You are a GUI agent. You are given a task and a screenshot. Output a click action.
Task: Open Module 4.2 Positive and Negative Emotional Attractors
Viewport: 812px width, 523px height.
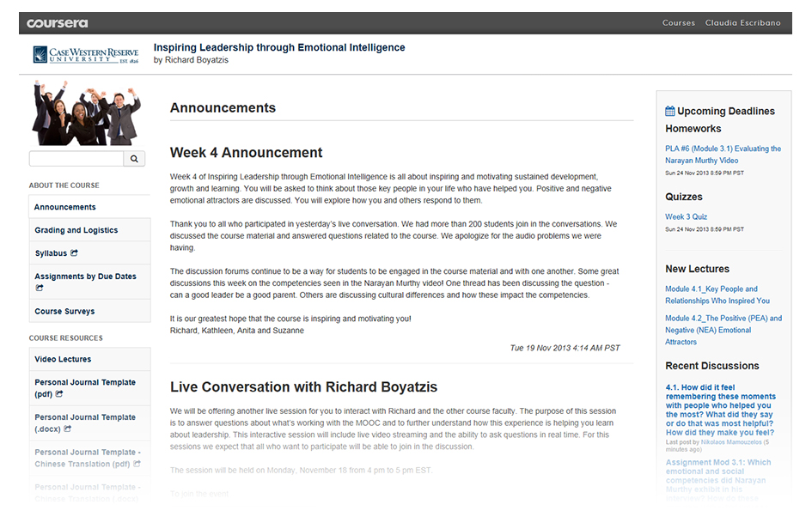click(723, 330)
